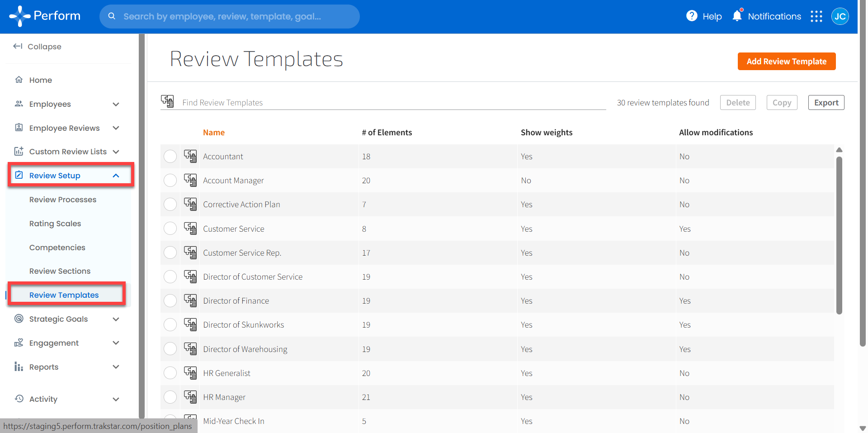Expand the Employees menu chevron
Image resolution: width=868 pixels, height=433 pixels.
pyautogui.click(x=116, y=104)
